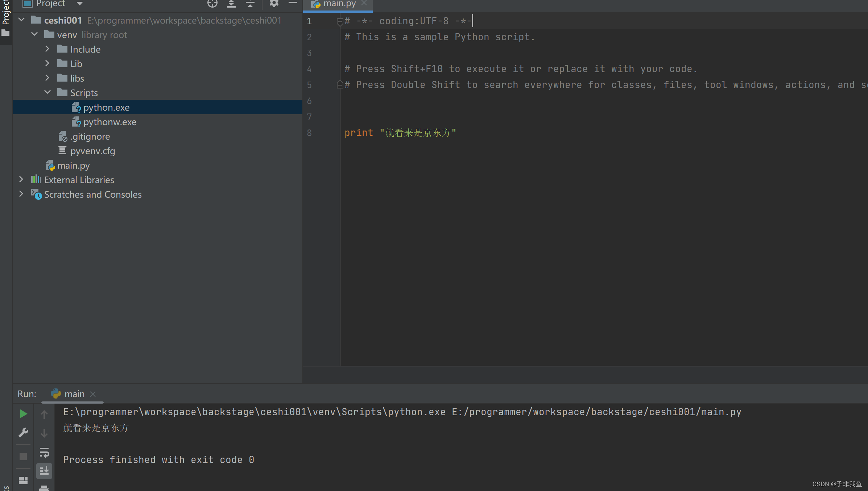868x491 pixels.
Task: Expand External Libraries node
Action: (x=21, y=180)
